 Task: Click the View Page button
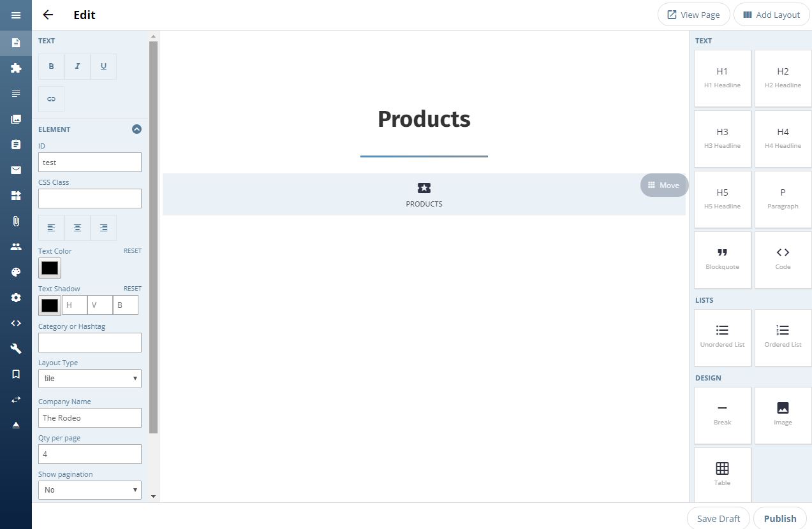coord(693,15)
